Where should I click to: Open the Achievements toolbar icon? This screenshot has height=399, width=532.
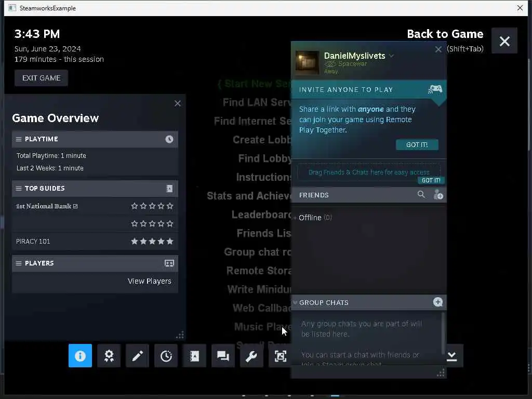point(109,355)
